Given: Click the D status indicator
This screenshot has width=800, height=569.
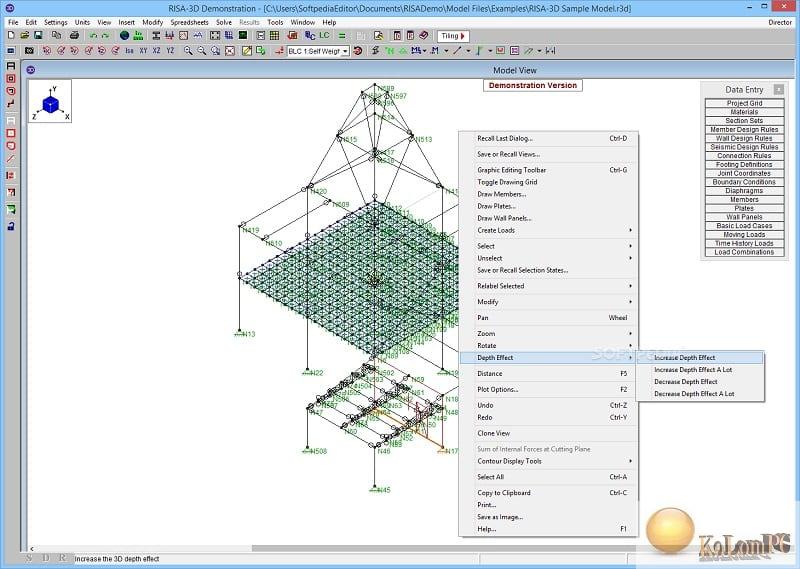Looking at the screenshot, I should click(x=46, y=558).
